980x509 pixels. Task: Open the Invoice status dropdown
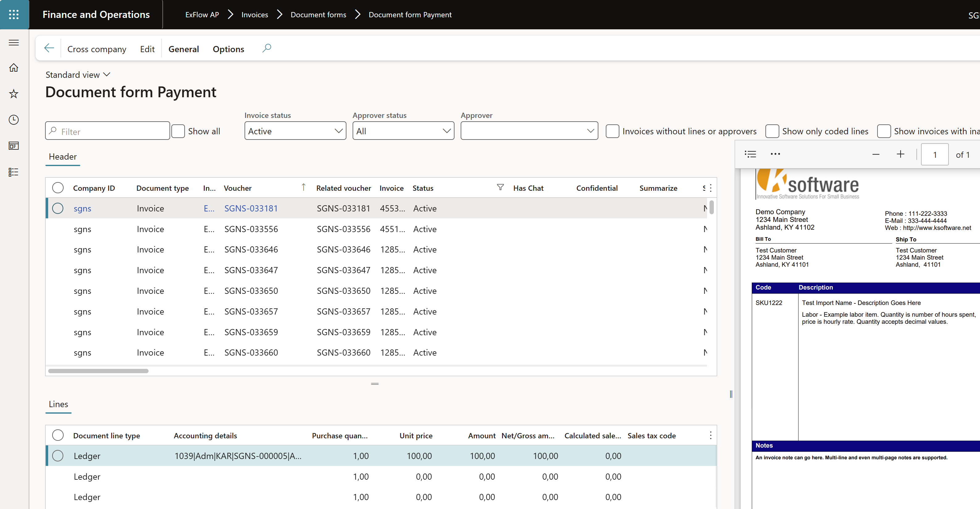click(295, 131)
